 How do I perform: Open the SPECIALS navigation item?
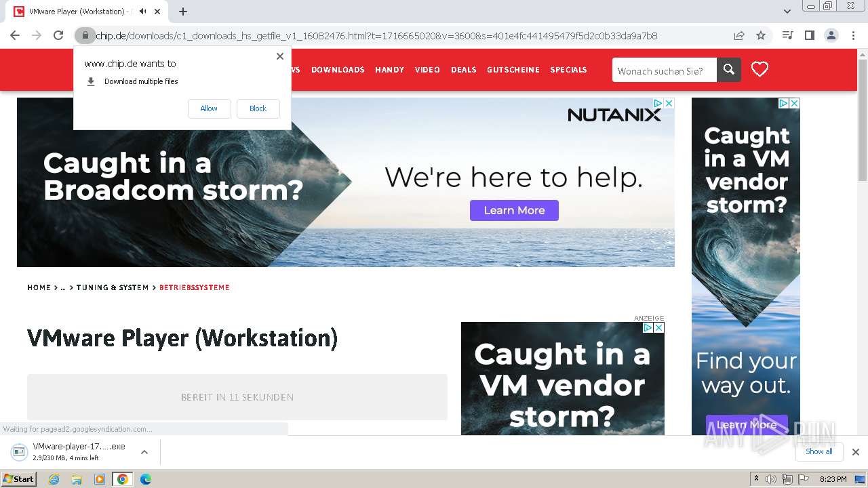point(568,70)
